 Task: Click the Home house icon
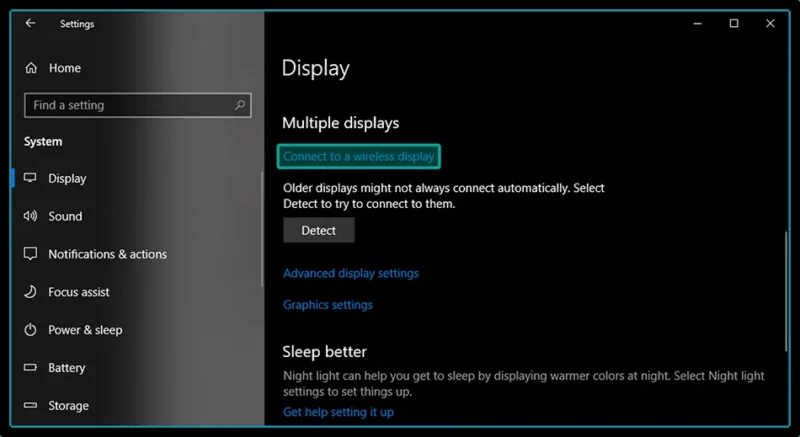(31, 68)
